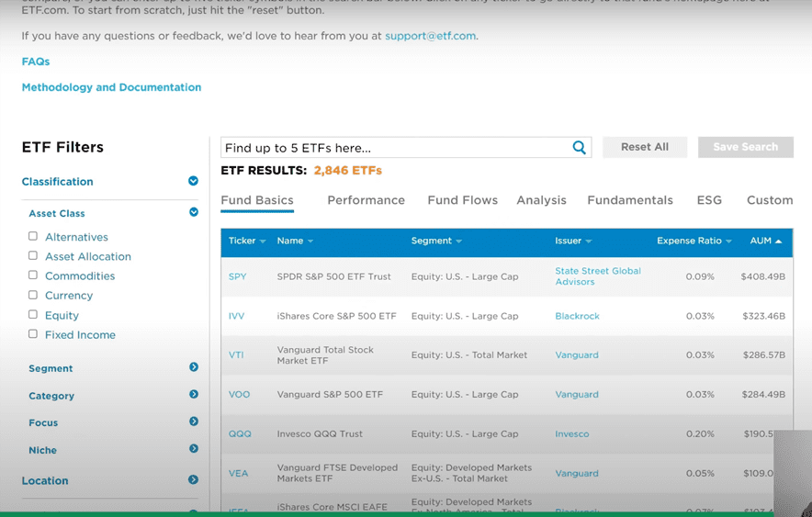The height and width of the screenshot is (517, 812).
Task: Tick the Fixed Income checkbox
Action: (x=33, y=334)
